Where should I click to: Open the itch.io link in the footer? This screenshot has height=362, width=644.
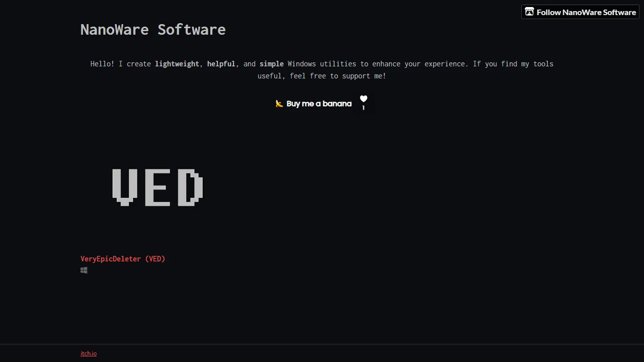tap(89, 353)
